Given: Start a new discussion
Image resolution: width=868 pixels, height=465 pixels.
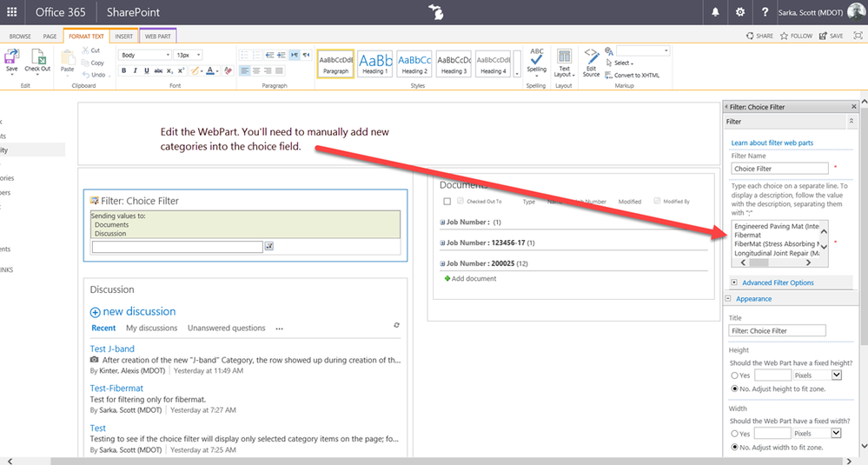Looking at the screenshot, I should [x=133, y=312].
